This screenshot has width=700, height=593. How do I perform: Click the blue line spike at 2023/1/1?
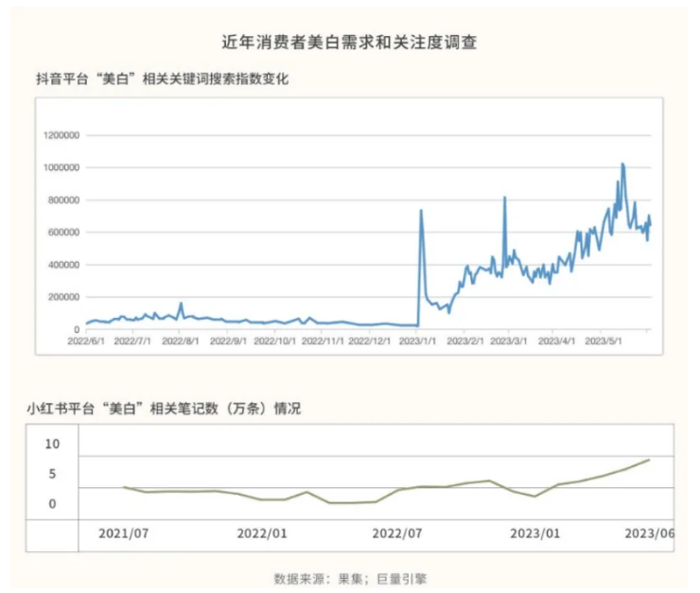click(x=421, y=211)
